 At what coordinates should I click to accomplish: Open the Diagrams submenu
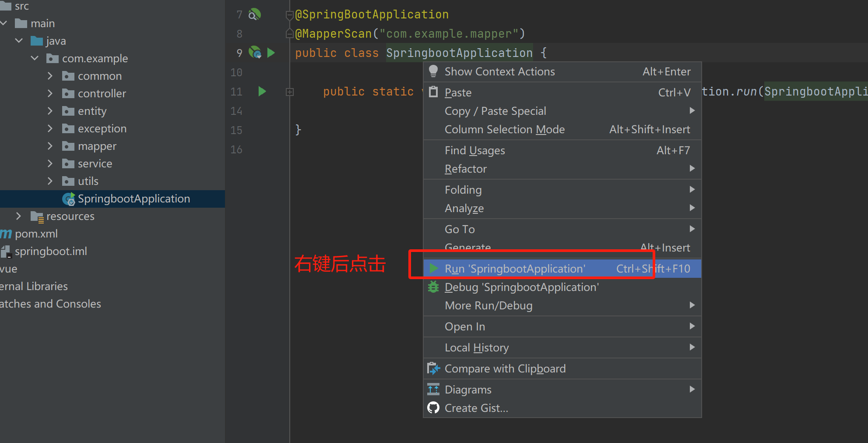[562, 390]
